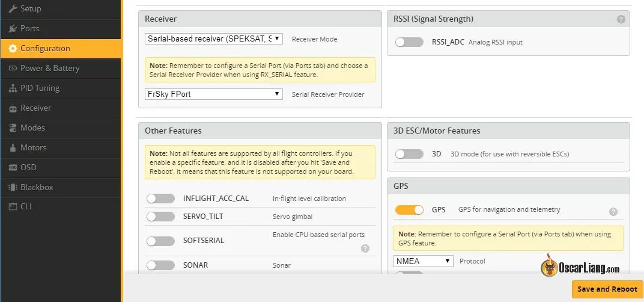This screenshot has width=644, height=302.
Task: Open the Serial Receiver Provider dropdown
Action: (214, 94)
